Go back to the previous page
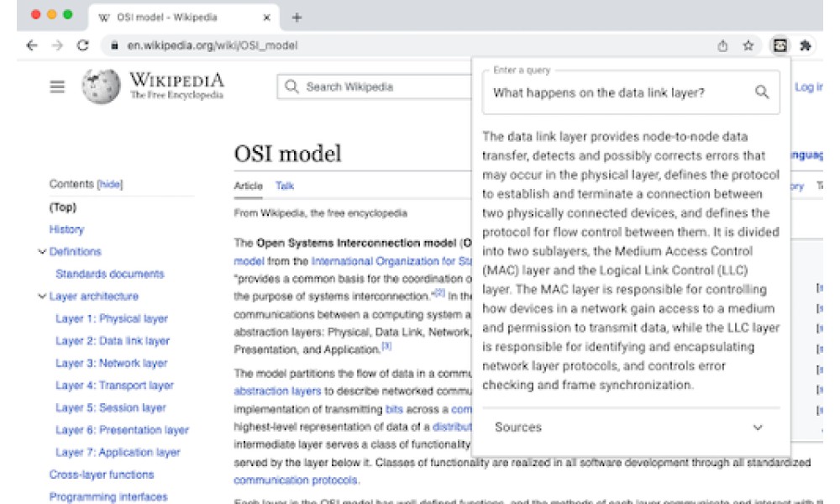 coord(32,45)
